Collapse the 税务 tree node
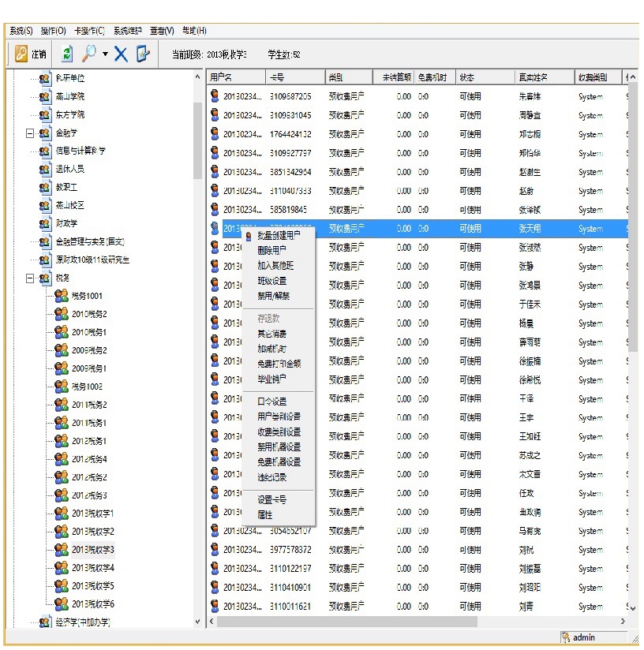644x650 pixels. click(30, 278)
